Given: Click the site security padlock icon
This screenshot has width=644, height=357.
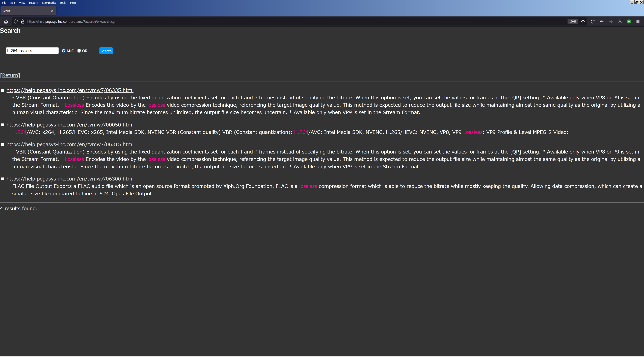Looking at the screenshot, I should click(23, 21).
